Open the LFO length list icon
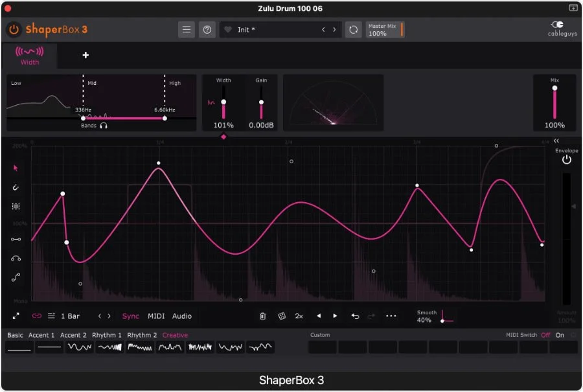Screen dimensions: 583x392 tap(51, 316)
